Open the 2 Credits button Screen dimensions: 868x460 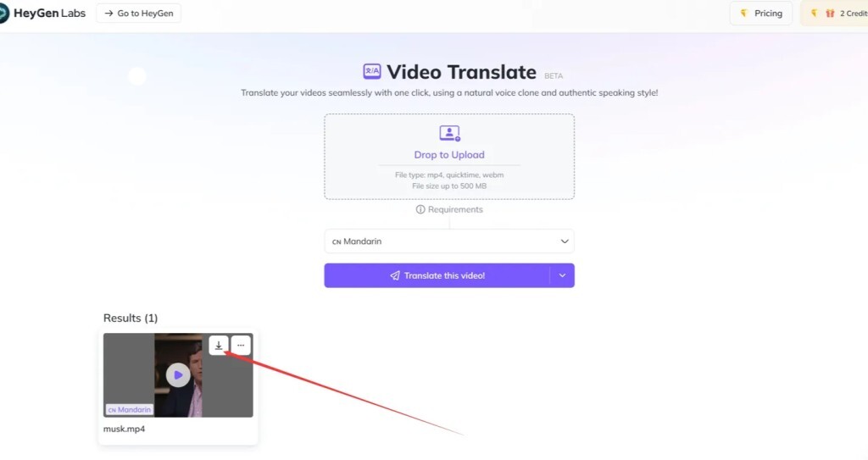pyautogui.click(x=834, y=14)
